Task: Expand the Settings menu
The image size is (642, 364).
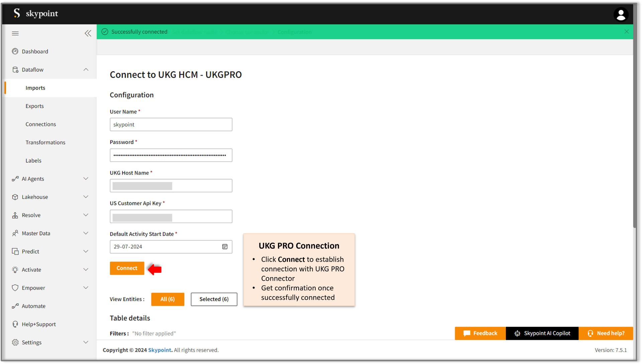Action: (x=86, y=342)
